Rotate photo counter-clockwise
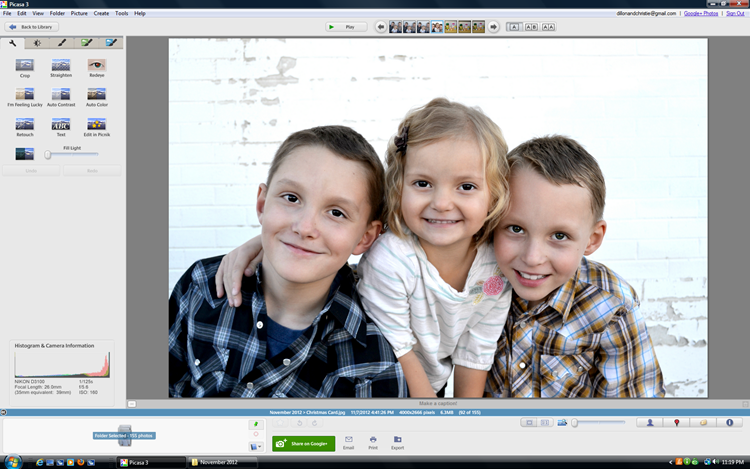This screenshot has width=750, height=469. coord(299,423)
